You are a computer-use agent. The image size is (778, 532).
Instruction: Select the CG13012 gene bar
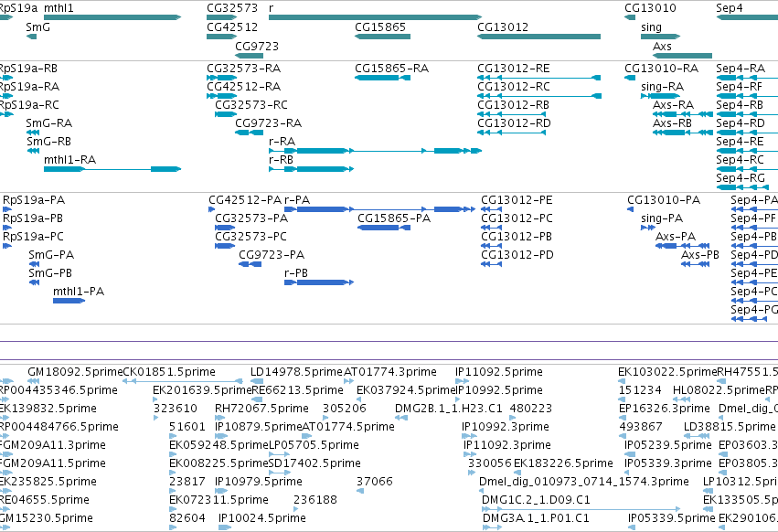(538, 37)
